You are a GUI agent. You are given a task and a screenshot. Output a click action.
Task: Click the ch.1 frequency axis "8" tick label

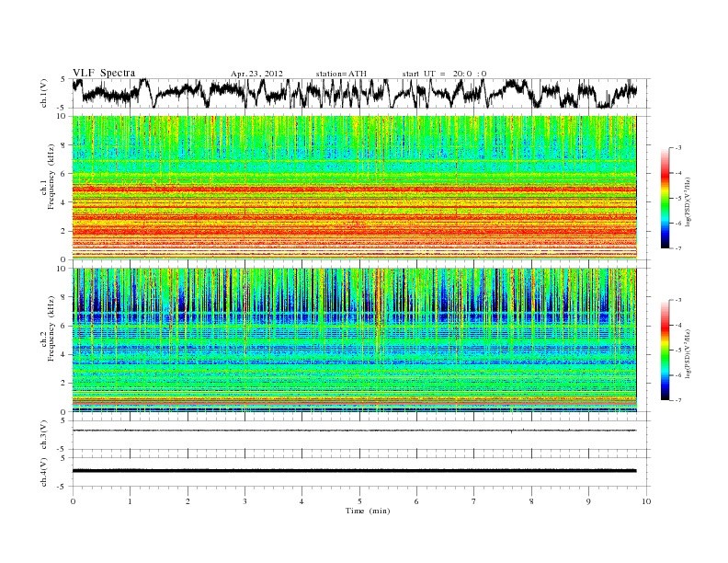pyautogui.click(x=63, y=145)
